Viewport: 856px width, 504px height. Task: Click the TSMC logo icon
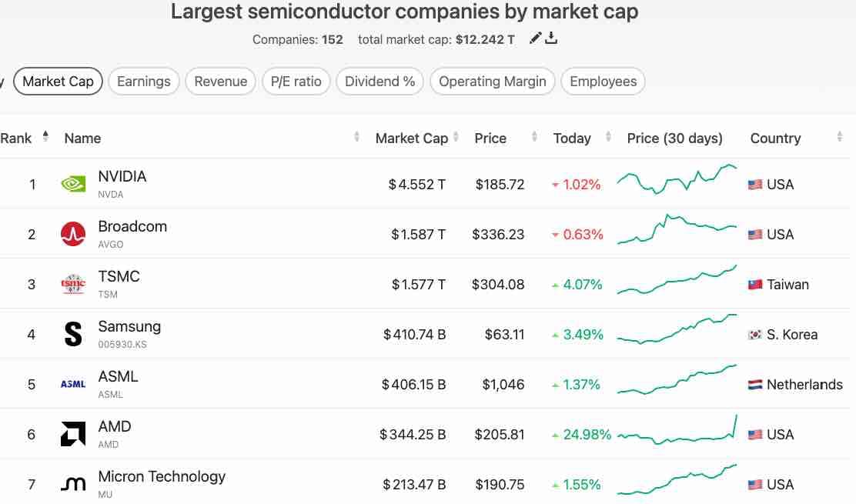73,284
